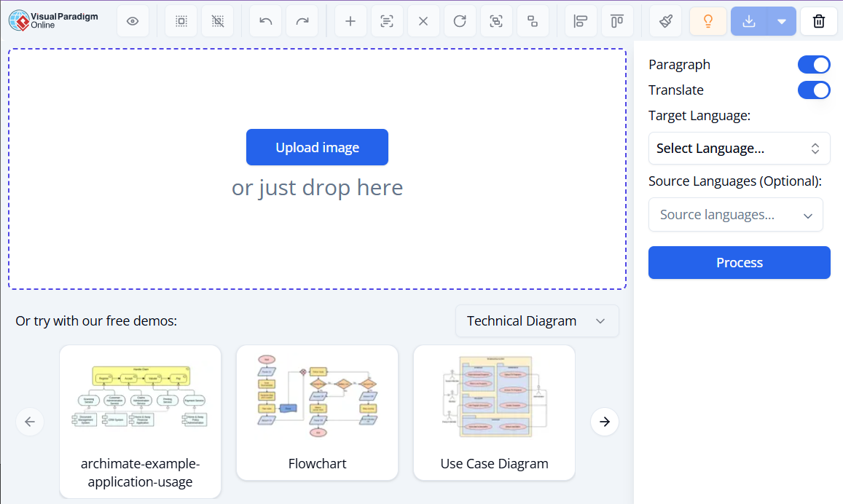Click the align left toolbar icon
This screenshot has height=504, width=843.
pyautogui.click(x=581, y=21)
